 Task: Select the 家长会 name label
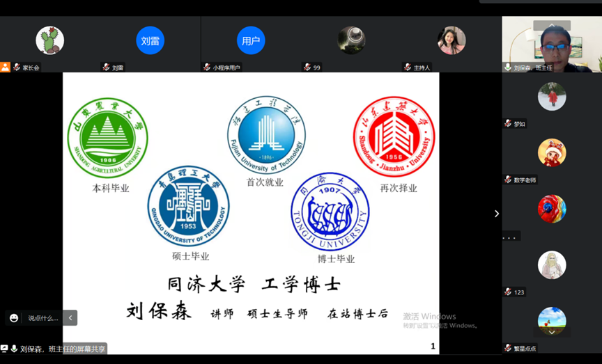31,68
